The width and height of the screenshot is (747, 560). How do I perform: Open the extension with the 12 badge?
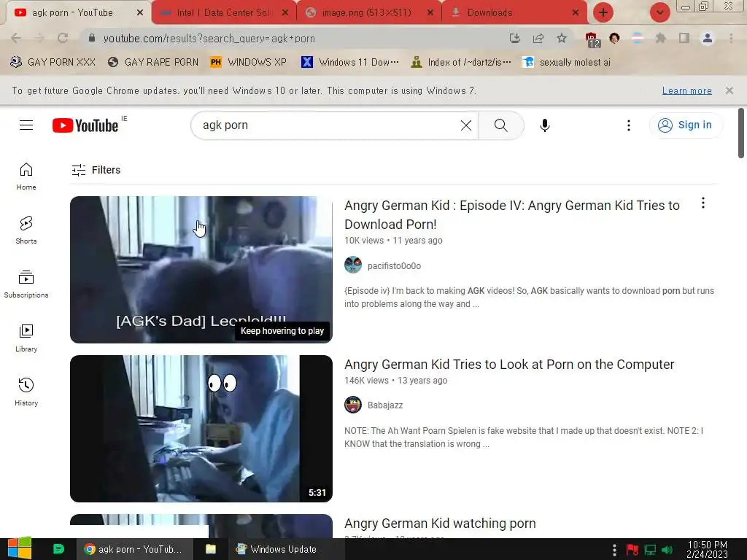[592, 39]
